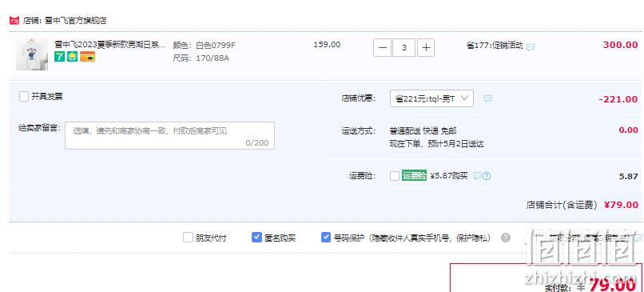The image size is (644, 292).
Task: Decrease quantity with the minus button
Action: pyautogui.click(x=383, y=48)
